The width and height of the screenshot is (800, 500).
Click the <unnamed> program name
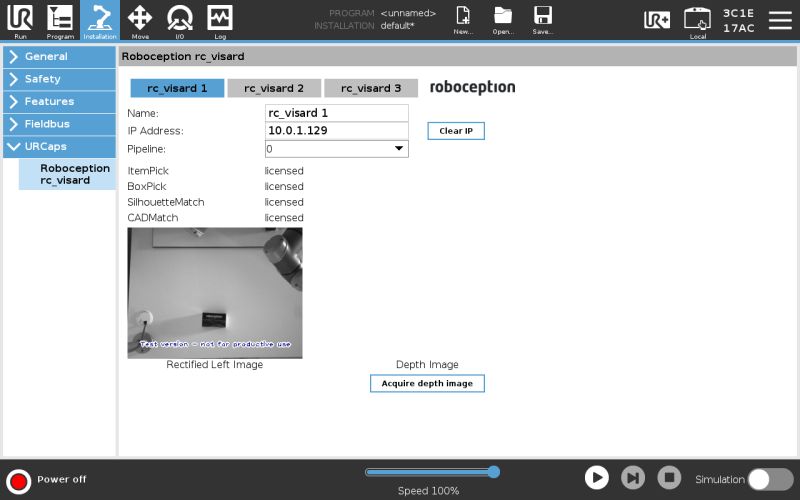(408, 13)
